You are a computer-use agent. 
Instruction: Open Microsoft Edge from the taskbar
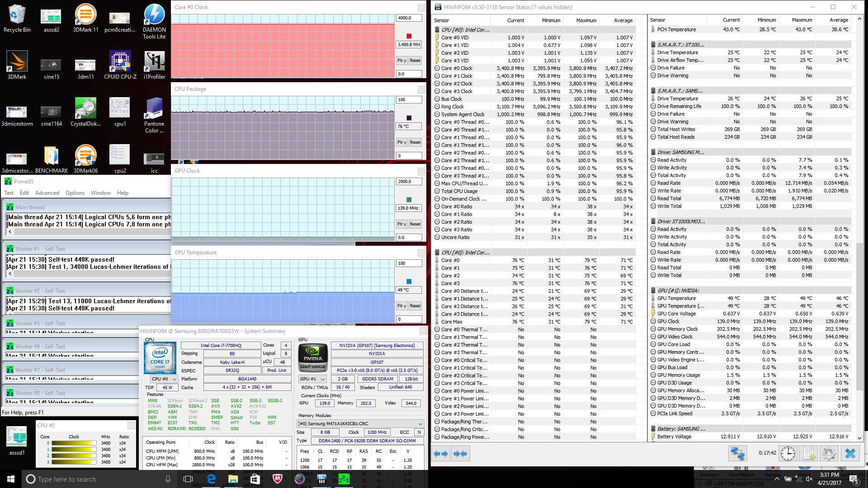pyautogui.click(x=211, y=479)
